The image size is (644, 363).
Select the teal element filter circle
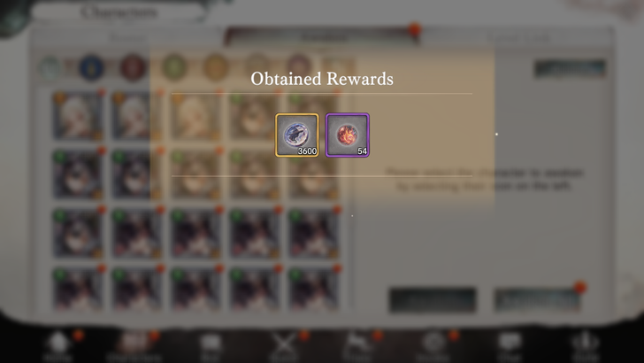[x=50, y=67]
